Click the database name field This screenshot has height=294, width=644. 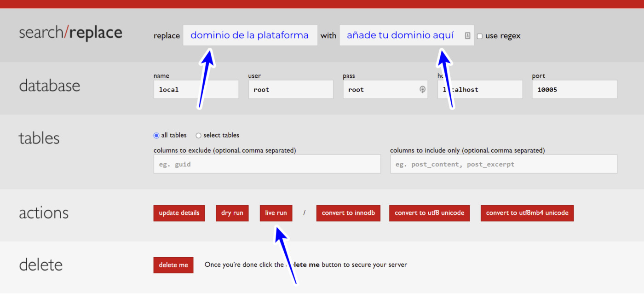pyautogui.click(x=195, y=90)
